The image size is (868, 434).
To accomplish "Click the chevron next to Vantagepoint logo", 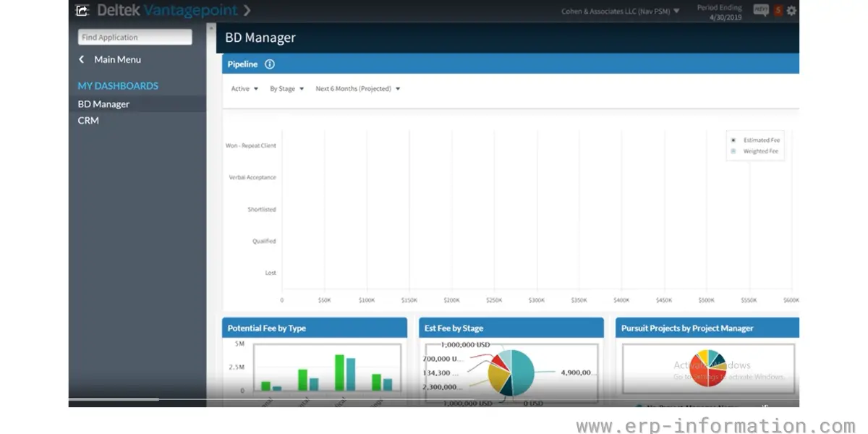I will click(x=247, y=10).
